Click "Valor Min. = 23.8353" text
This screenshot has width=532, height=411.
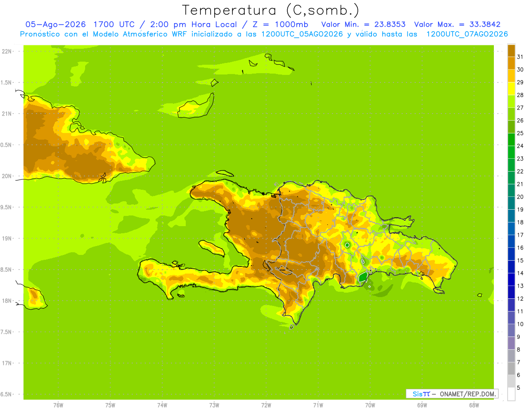363,24
